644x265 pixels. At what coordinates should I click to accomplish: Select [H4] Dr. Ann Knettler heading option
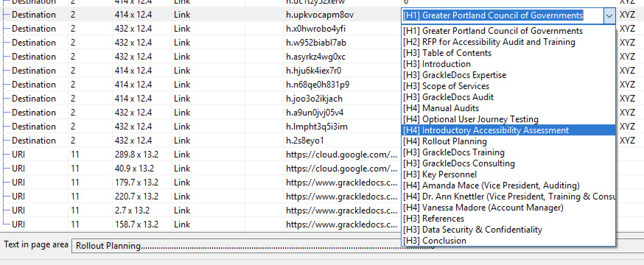pos(508,197)
